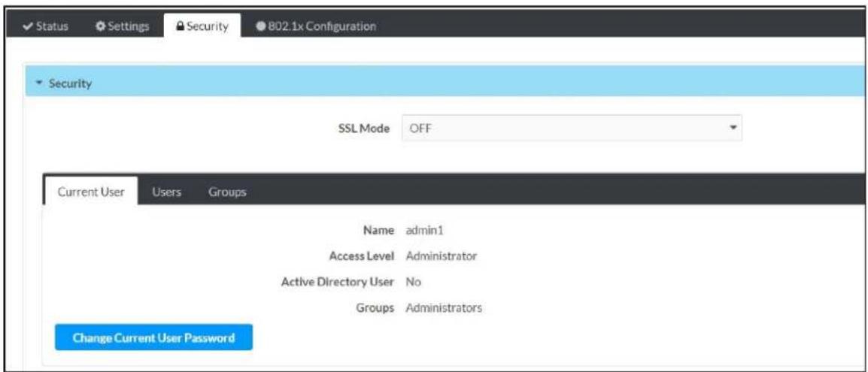Click the Active Directory User label
868x372 pixels.
338,282
